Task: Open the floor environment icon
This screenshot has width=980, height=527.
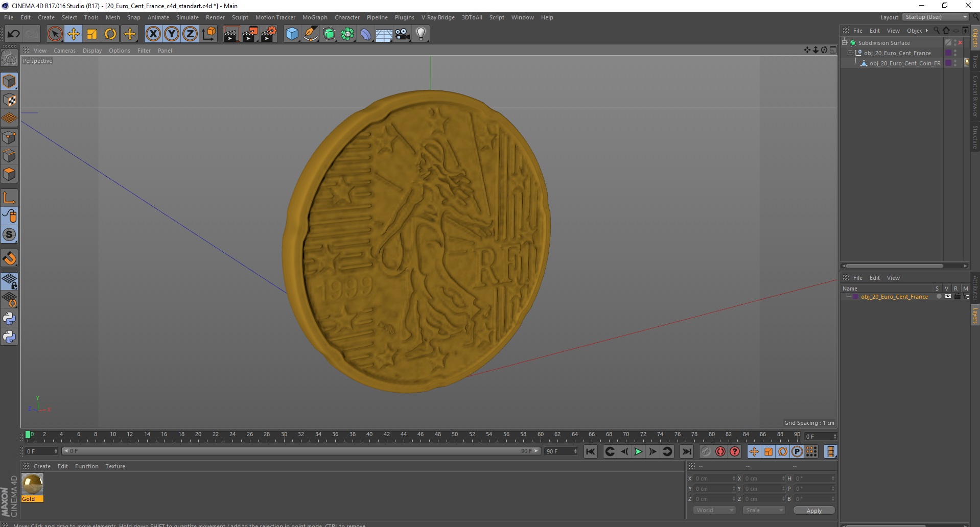Action: 384,34
